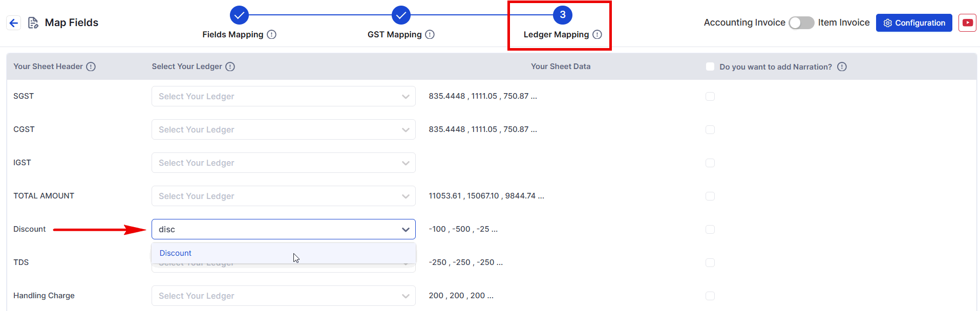Tick narration checkbox in CGST row
Viewport: 980px width, 311px height.
coord(710,129)
